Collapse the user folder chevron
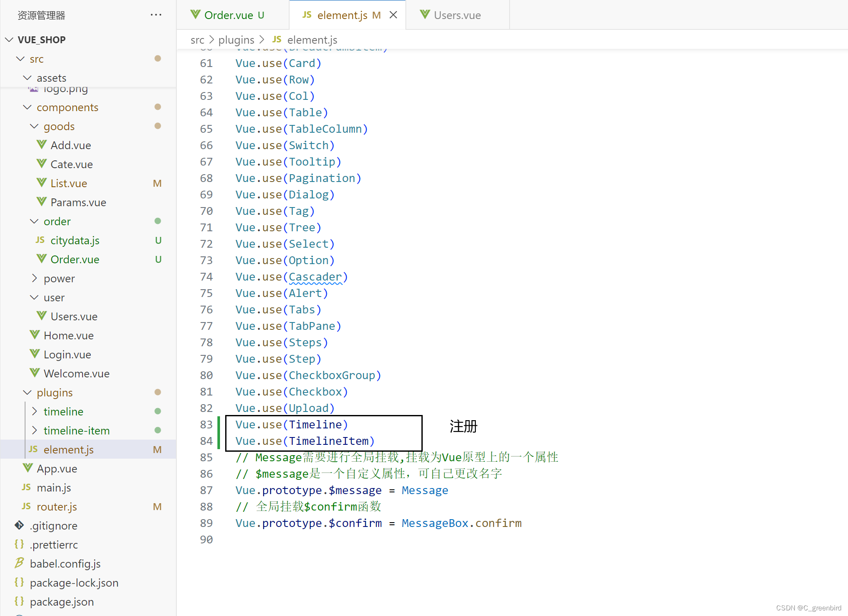This screenshot has height=616, width=848. pos(34,297)
